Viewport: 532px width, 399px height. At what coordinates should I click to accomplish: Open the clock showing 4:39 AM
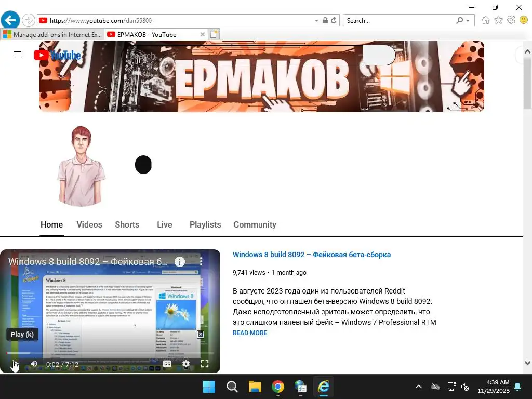[x=494, y=387]
